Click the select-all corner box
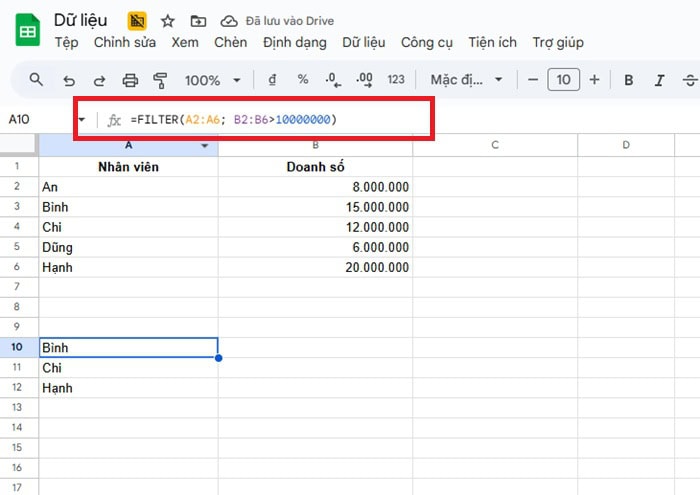Screen dimensions: 700x495 point(19,145)
